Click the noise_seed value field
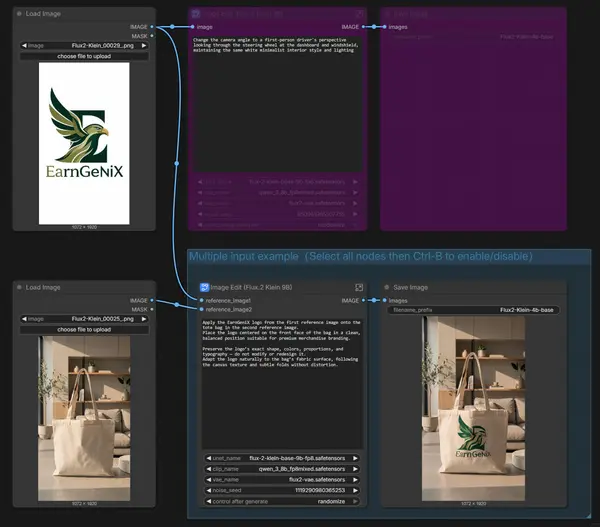The height and width of the screenshot is (527, 600). point(282,490)
